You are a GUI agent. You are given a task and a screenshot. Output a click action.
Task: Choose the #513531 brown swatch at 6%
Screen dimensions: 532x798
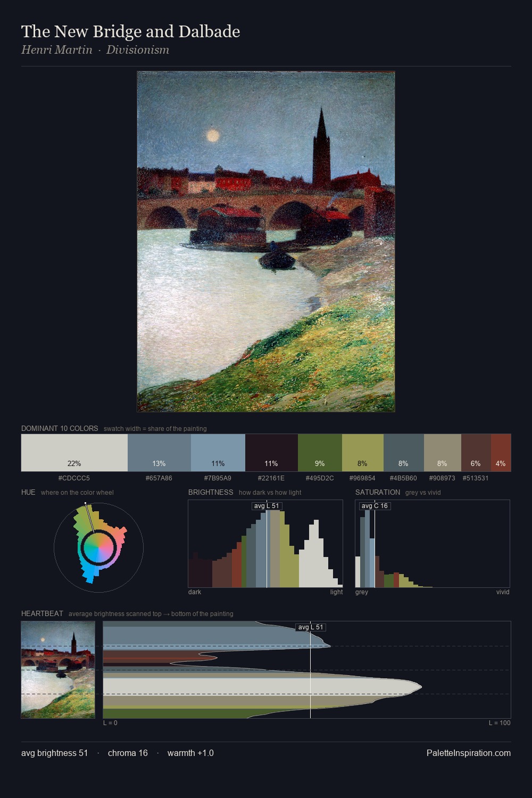pos(476,453)
